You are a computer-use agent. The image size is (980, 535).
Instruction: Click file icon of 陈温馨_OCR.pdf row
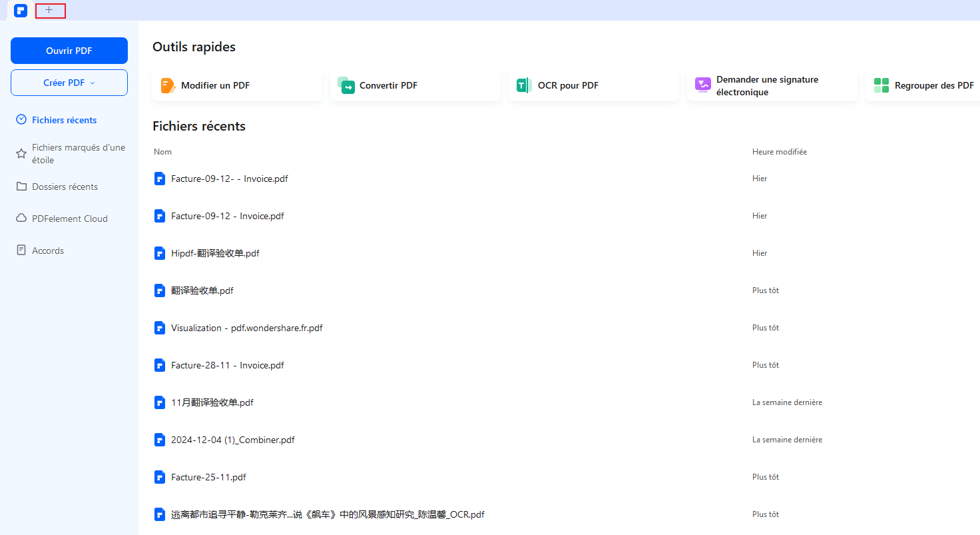tap(160, 514)
